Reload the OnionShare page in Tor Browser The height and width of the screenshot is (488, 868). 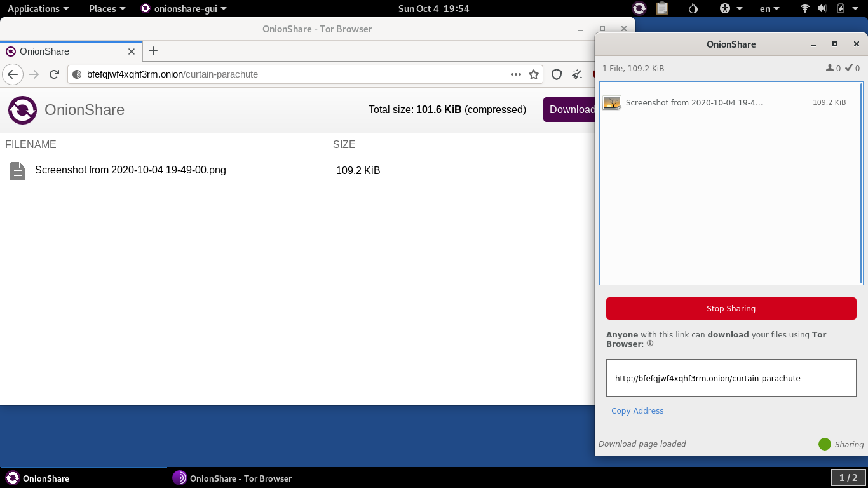[55, 74]
